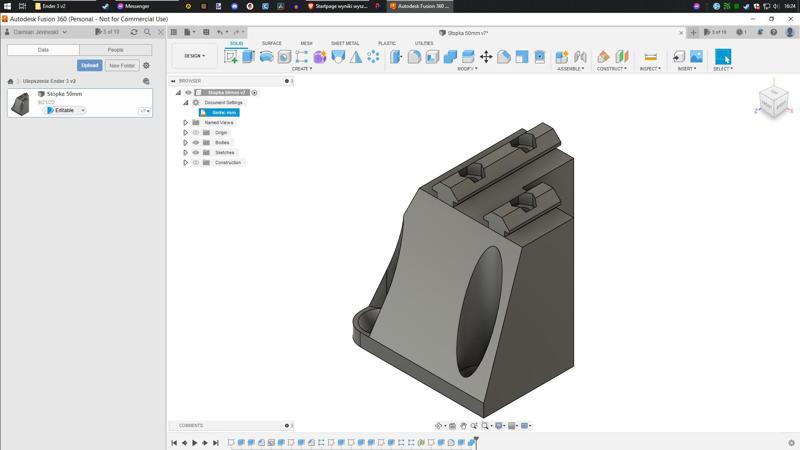The height and width of the screenshot is (450, 800).
Task: Select the Insert Canvas image tool
Action: [696, 57]
